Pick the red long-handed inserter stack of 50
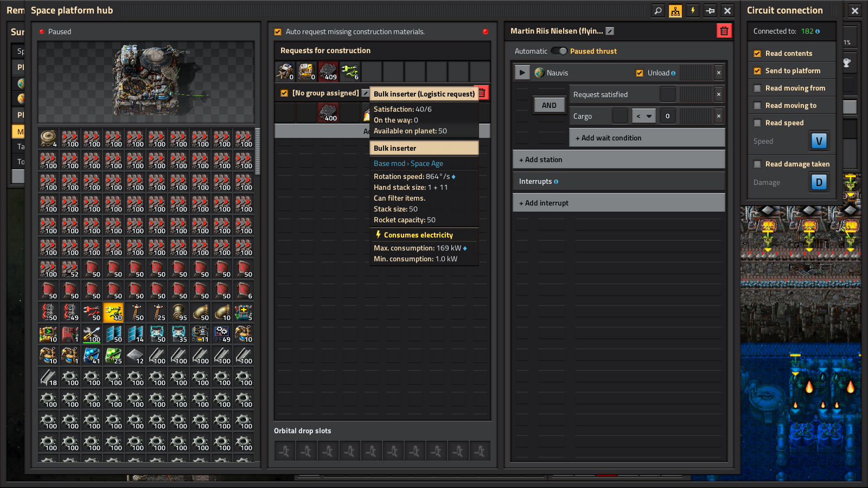 pyautogui.click(x=92, y=312)
